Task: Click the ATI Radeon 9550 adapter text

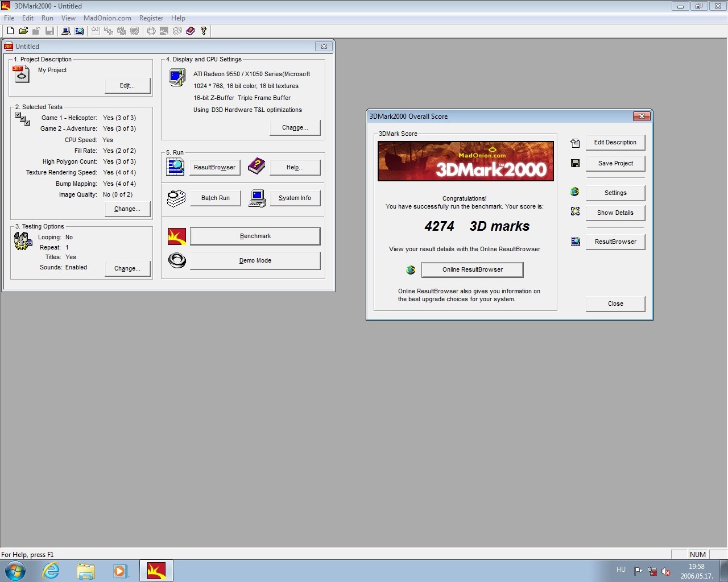Action: pyautogui.click(x=252, y=74)
